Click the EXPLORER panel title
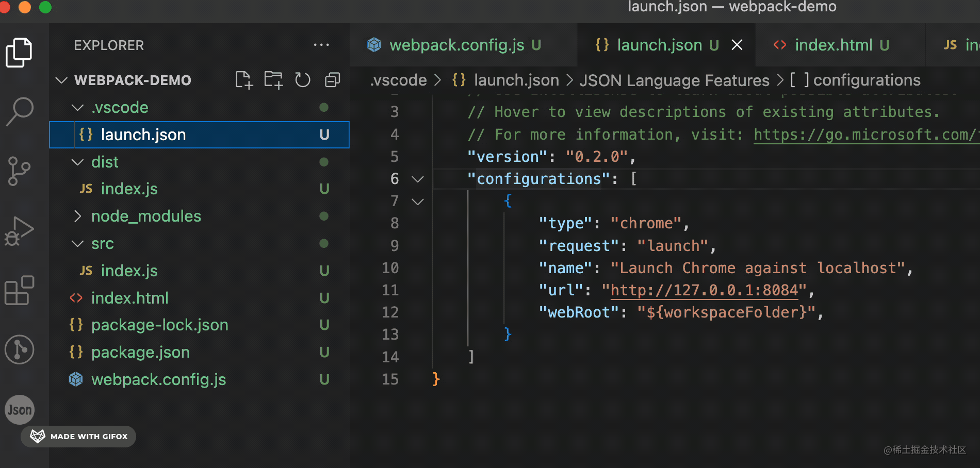The height and width of the screenshot is (468, 980). point(109,45)
